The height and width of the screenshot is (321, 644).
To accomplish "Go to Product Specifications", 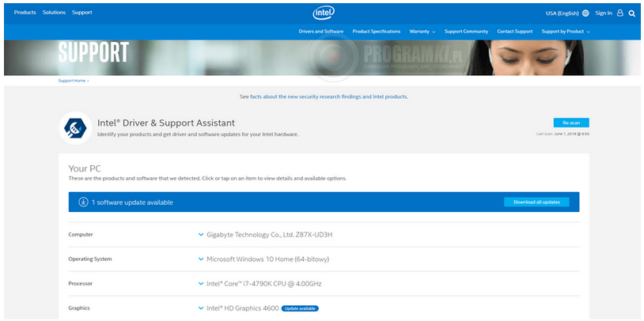I will tap(377, 31).
